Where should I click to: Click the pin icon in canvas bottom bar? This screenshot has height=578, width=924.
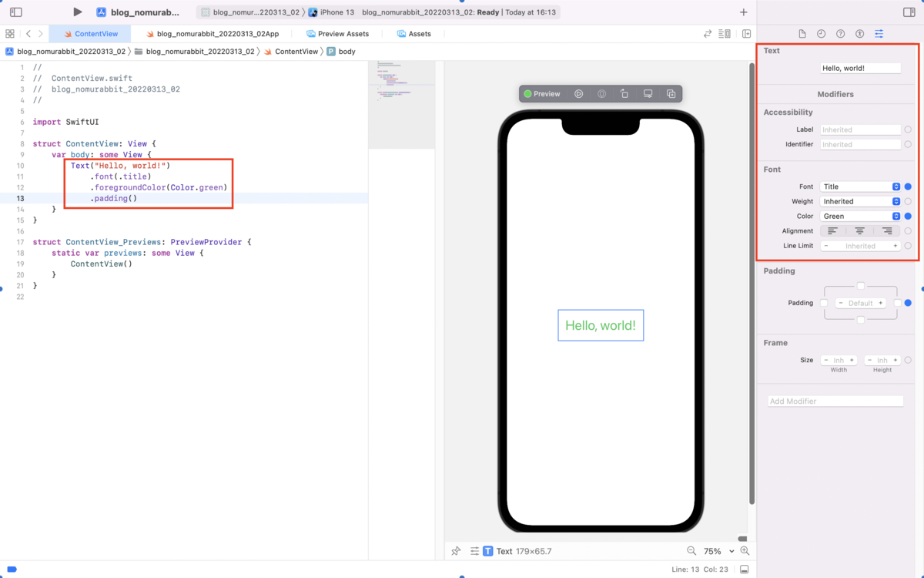[x=455, y=551]
